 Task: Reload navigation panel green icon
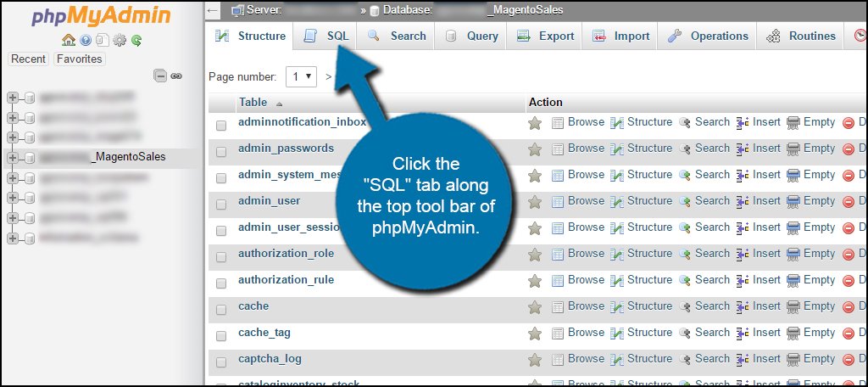click(136, 40)
